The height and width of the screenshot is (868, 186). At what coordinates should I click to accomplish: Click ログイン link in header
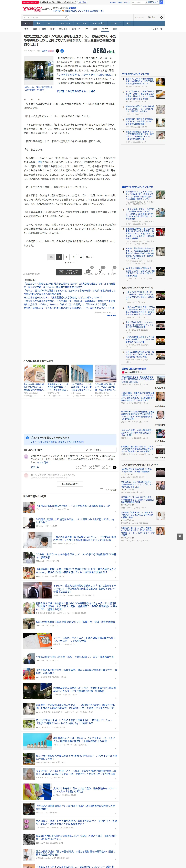pyautogui.click(x=57, y=11)
